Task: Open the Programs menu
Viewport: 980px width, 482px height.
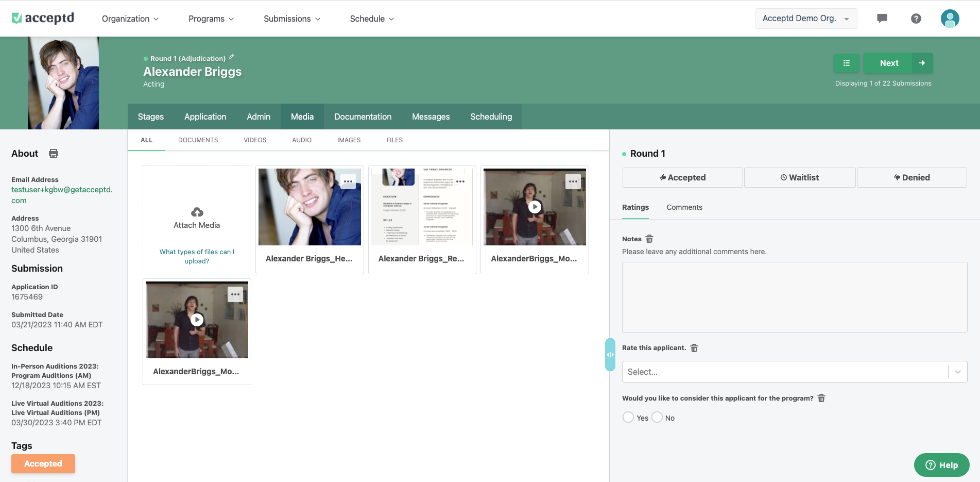Action: (211, 19)
